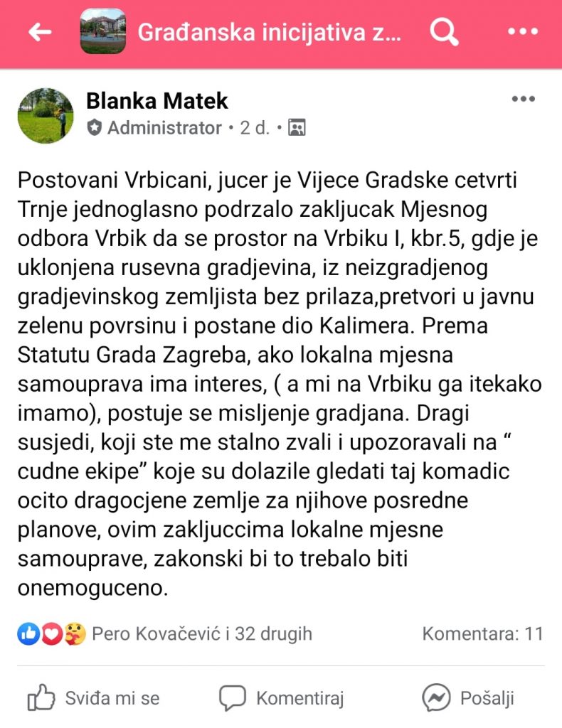Like the post with "Sviđa mi se"

click(93, 698)
